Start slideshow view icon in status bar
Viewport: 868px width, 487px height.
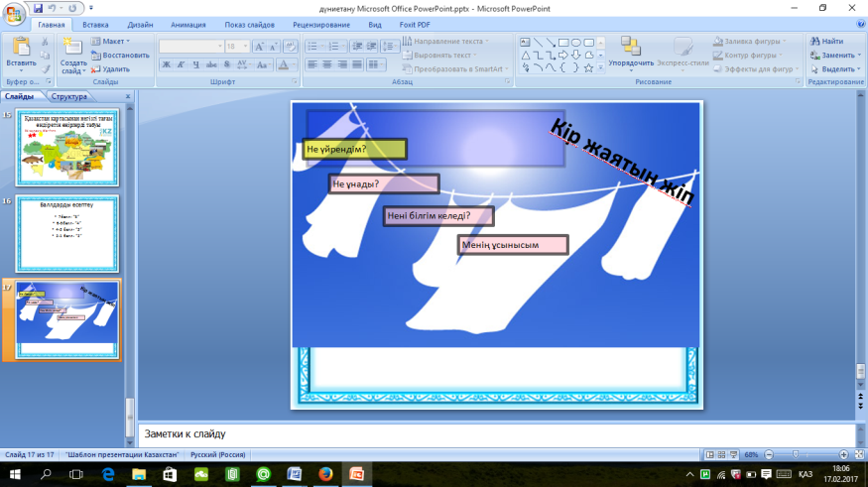734,455
